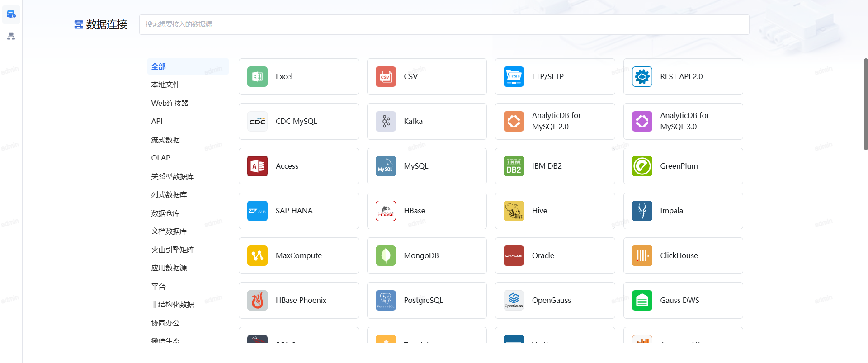
Task: Click the FTP/SFTP label text
Action: coord(548,76)
